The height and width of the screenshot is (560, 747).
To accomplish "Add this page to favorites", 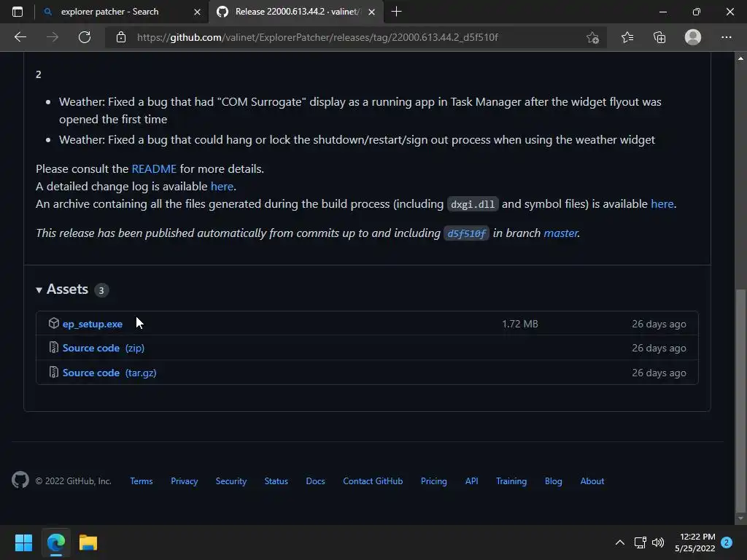I will [x=592, y=37].
